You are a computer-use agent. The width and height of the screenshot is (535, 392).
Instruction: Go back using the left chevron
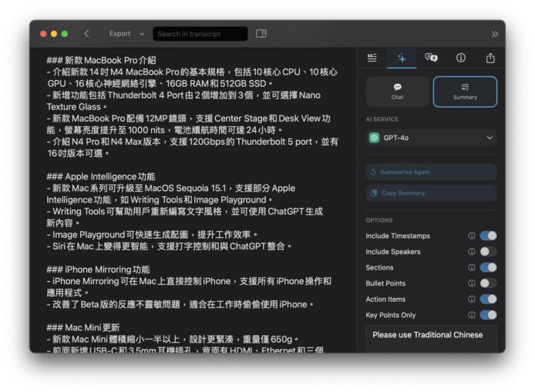tap(86, 34)
